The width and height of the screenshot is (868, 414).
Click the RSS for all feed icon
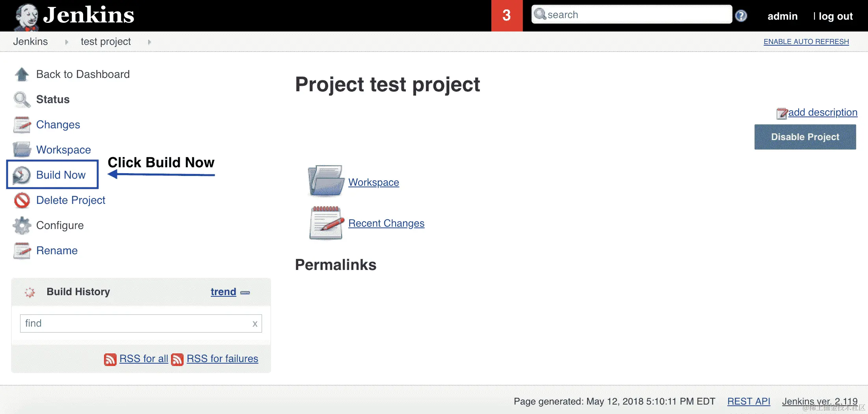coord(110,359)
